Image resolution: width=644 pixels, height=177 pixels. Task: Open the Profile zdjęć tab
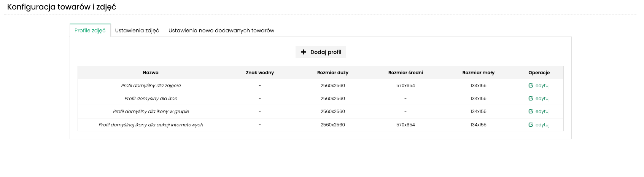90,30
